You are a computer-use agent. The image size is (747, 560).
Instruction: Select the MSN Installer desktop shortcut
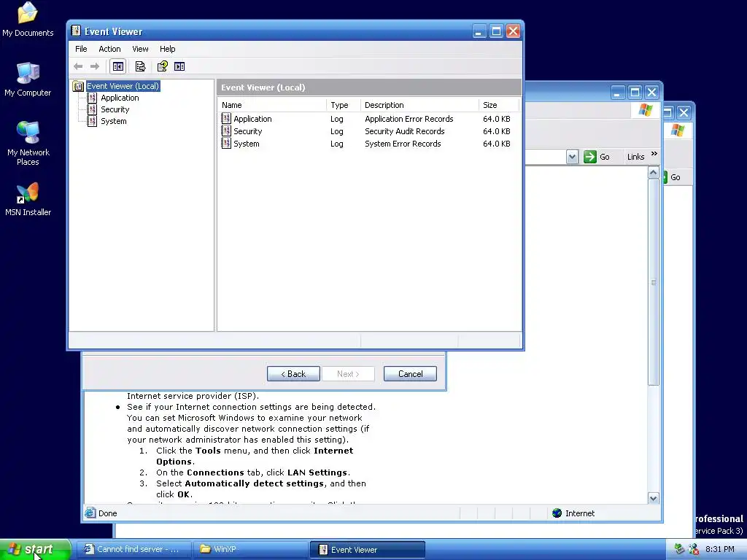(x=28, y=199)
